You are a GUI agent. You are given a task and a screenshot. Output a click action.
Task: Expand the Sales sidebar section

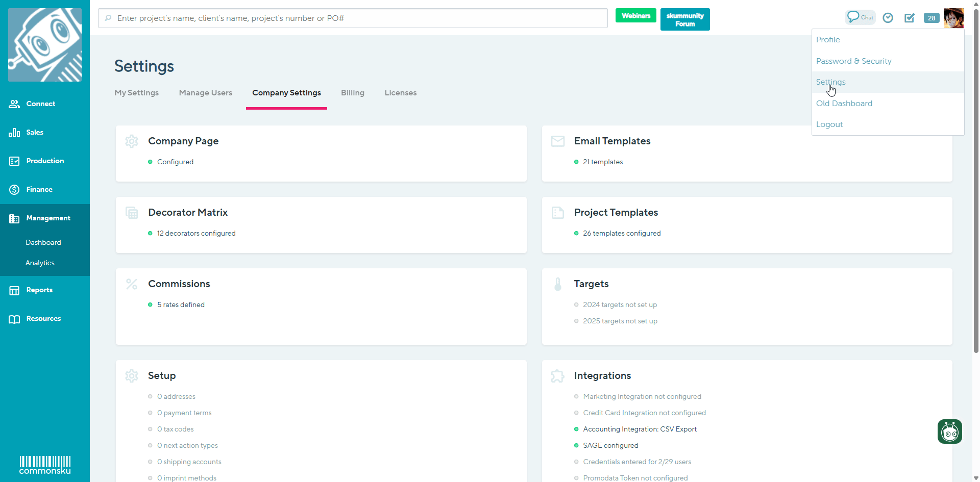pyautogui.click(x=35, y=133)
